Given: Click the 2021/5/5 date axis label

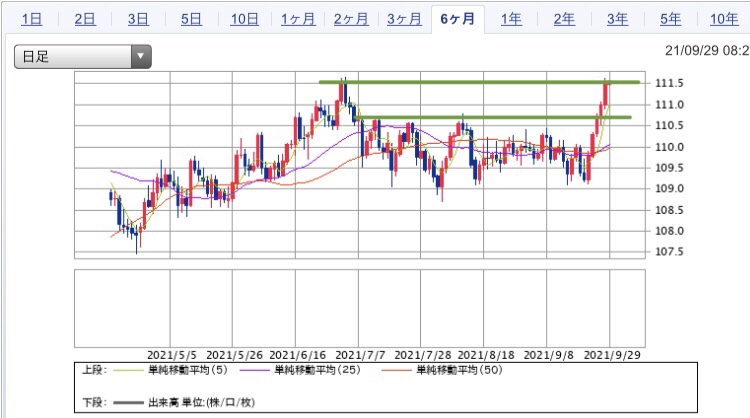Looking at the screenshot, I should pyautogui.click(x=172, y=355).
